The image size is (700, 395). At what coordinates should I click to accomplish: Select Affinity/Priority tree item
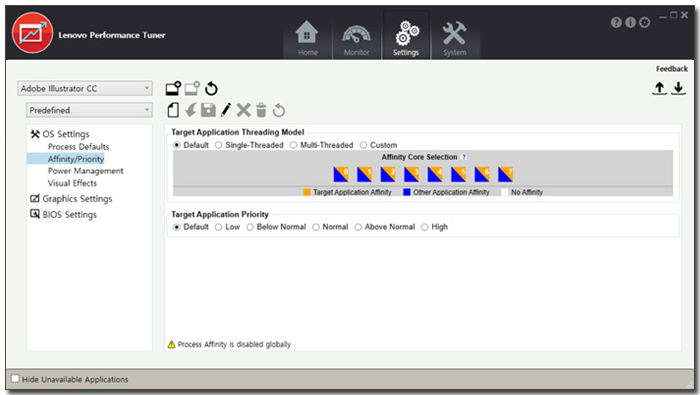pyautogui.click(x=76, y=158)
